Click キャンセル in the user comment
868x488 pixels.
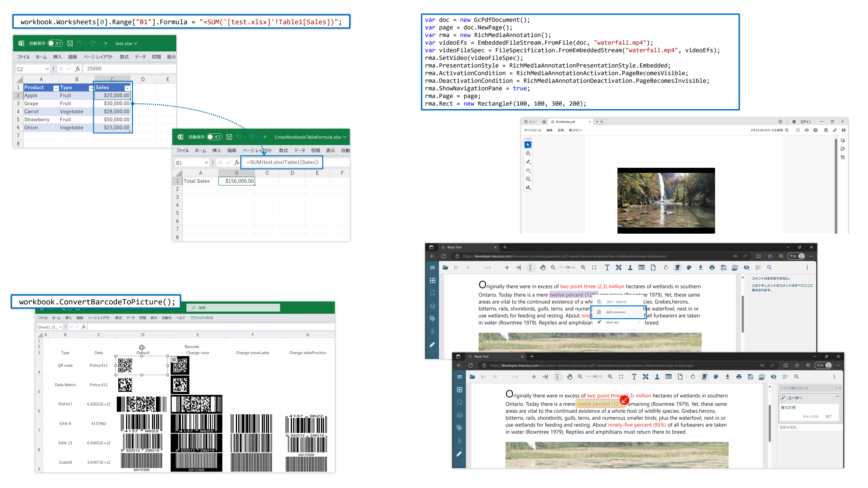pos(810,416)
